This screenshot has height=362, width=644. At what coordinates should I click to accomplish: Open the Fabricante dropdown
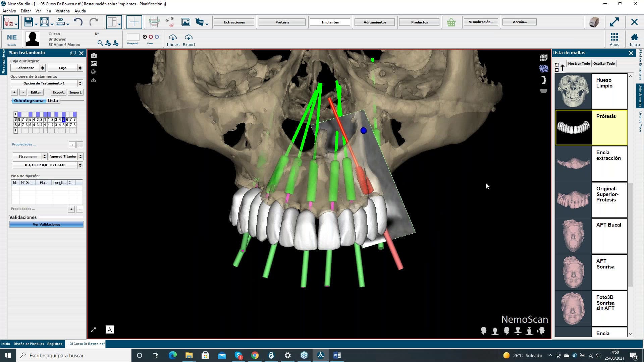pos(43,68)
